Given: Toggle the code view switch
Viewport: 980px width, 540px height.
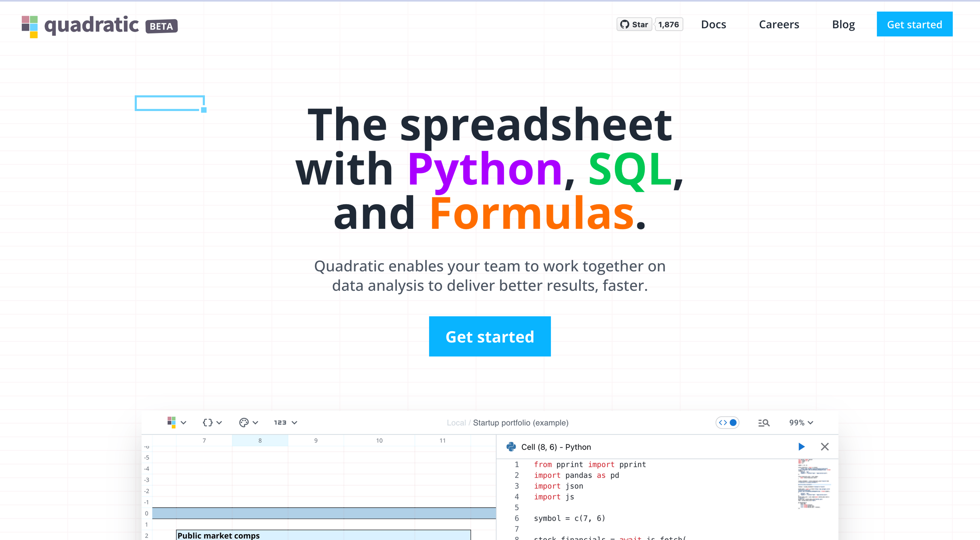Looking at the screenshot, I should coord(727,423).
